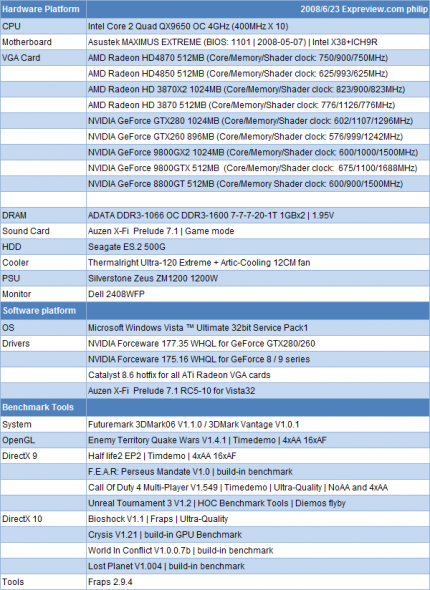The height and width of the screenshot is (590, 430).
Task: Click the Silverstone Zeus ZM1200 PSU entry
Action: coord(258,278)
